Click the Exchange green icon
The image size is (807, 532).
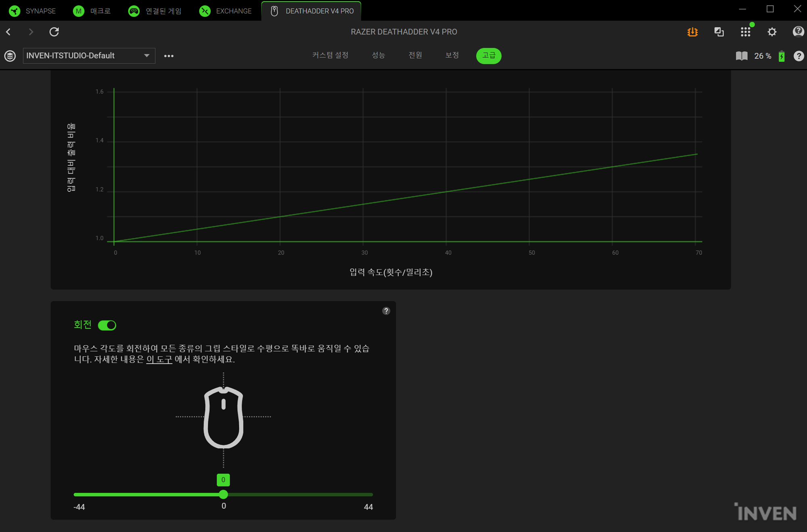point(205,11)
